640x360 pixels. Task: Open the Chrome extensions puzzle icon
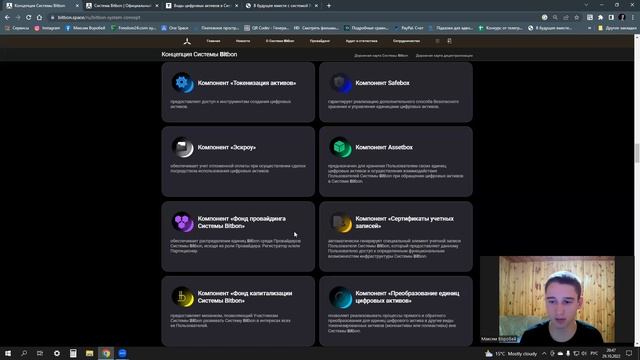[x=600, y=18]
